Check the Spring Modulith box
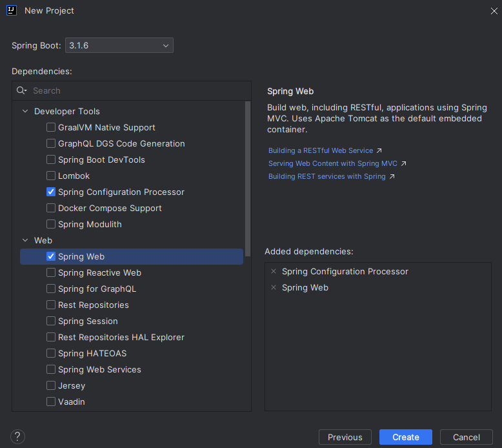 pyautogui.click(x=51, y=224)
